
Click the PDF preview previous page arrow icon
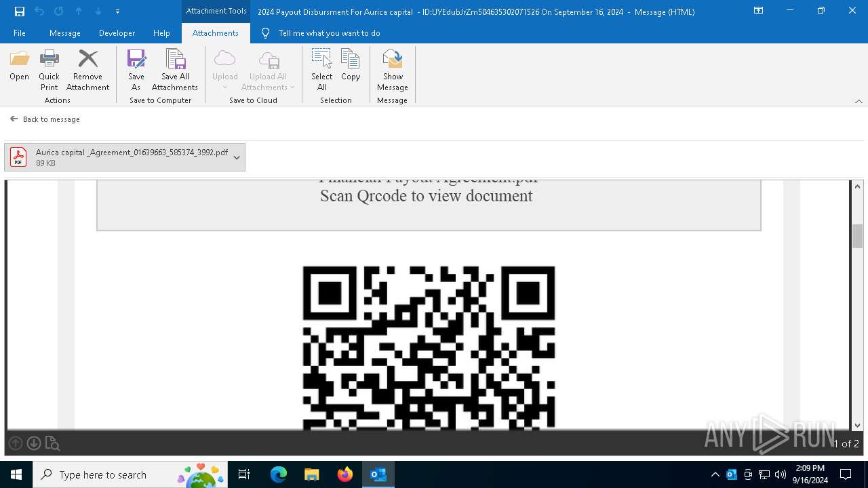[16, 443]
